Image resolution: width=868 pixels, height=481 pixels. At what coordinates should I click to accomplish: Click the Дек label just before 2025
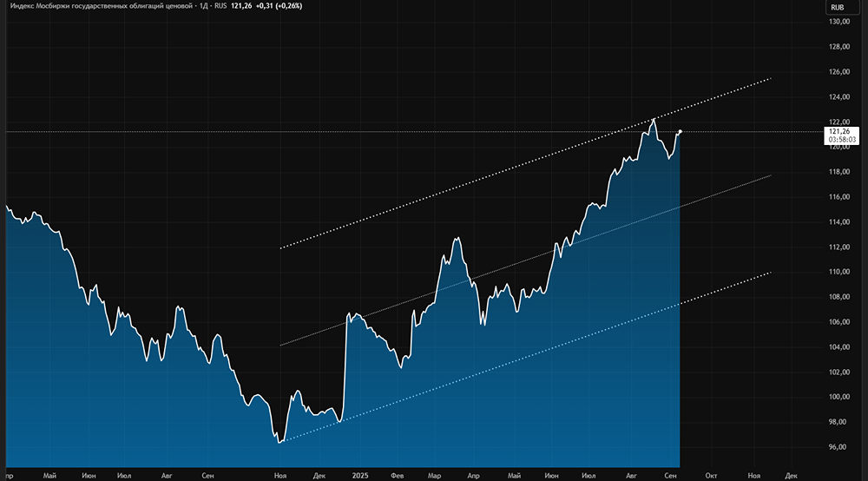319,476
